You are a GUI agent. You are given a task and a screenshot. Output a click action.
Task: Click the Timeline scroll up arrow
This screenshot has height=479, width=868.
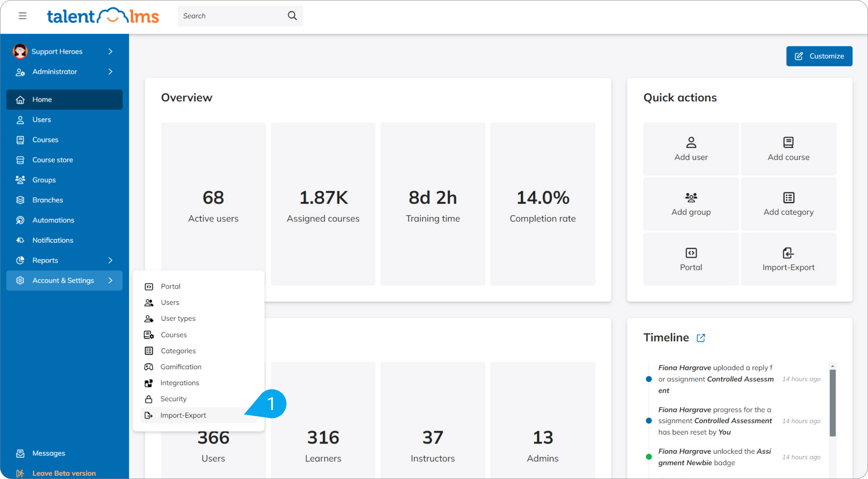pyautogui.click(x=833, y=366)
